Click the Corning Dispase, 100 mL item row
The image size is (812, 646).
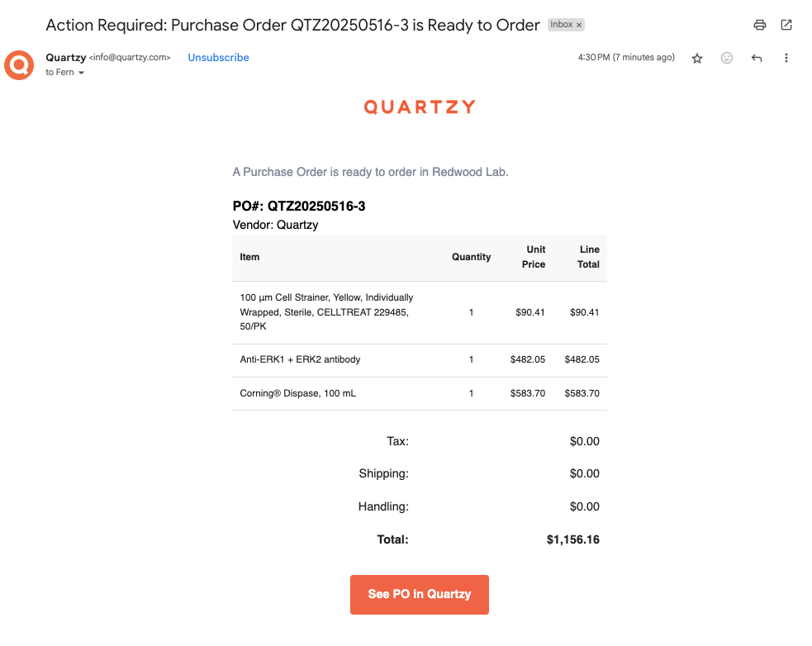click(x=420, y=393)
